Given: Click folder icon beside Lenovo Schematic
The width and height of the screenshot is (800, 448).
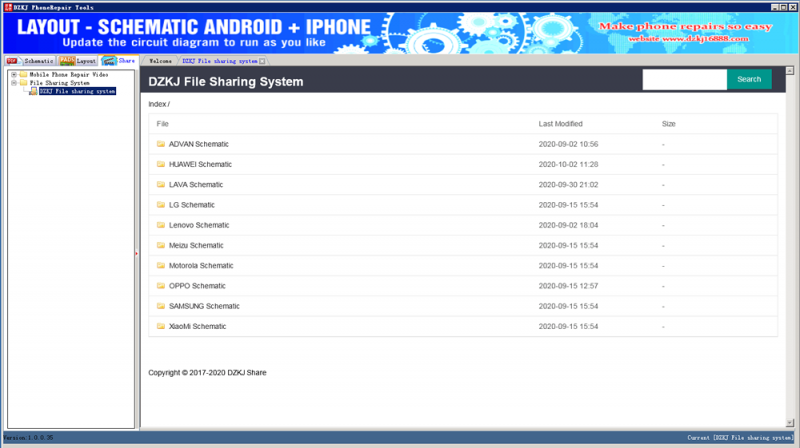Looking at the screenshot, I should click(x=161, y=225).
